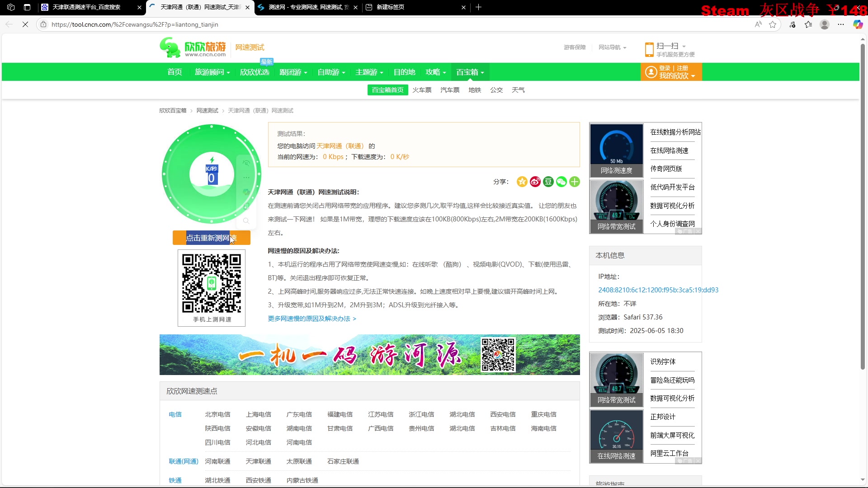Click the page vertical scrollbar
Viewport: 868px width, 488px height.
(x=863, y=206)
